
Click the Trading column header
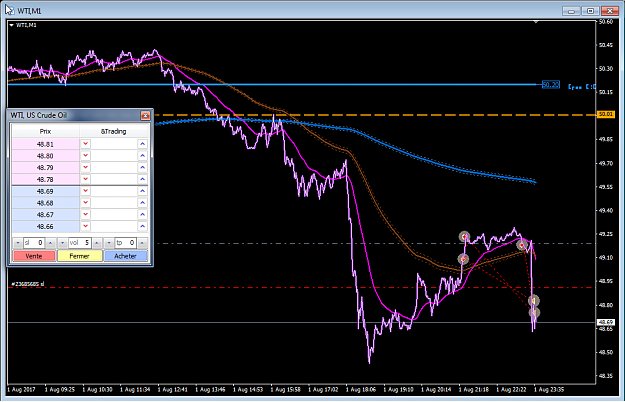tap(114, 131)
